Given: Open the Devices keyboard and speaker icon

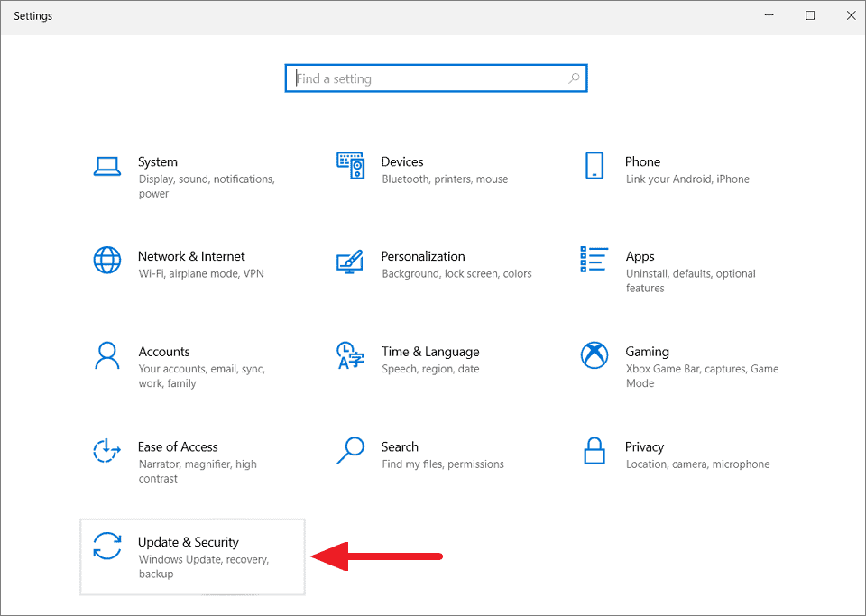Looking at the screenshot, I should pos(351,166).
